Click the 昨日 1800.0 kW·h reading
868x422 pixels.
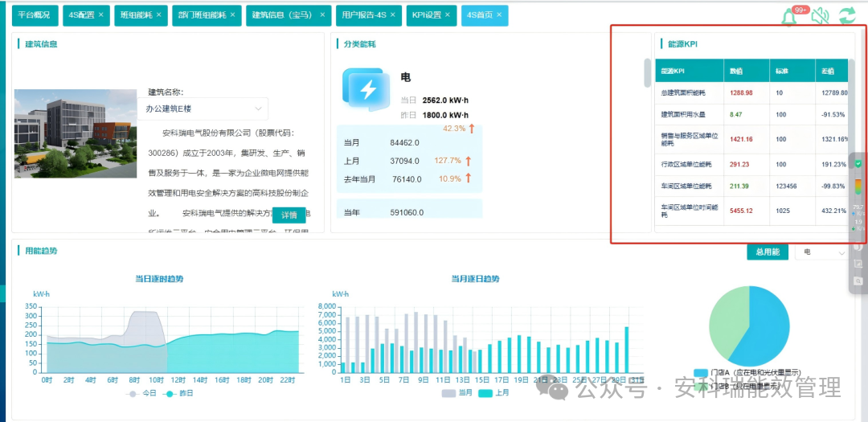pos(445,116)
